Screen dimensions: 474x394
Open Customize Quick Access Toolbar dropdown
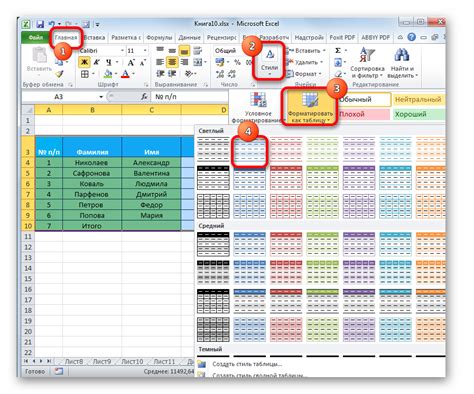coord(98,24)
